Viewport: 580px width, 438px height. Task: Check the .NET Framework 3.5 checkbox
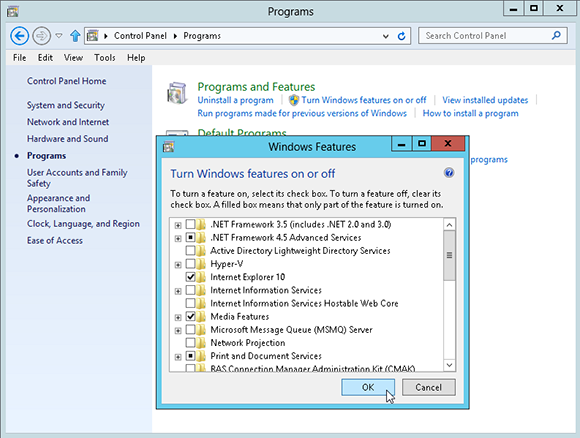(x=190, y=224)
